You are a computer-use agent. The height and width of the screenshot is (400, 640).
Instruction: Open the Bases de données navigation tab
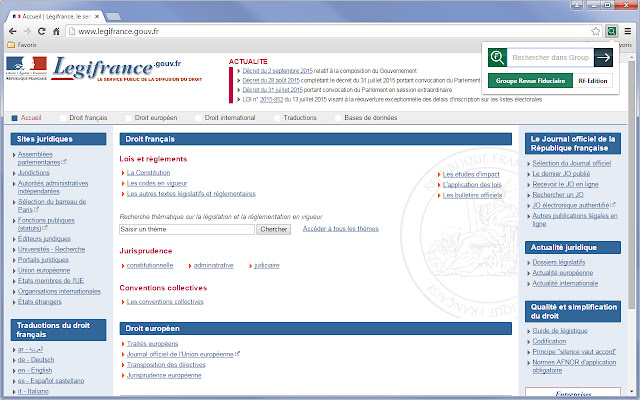[371, 118]
